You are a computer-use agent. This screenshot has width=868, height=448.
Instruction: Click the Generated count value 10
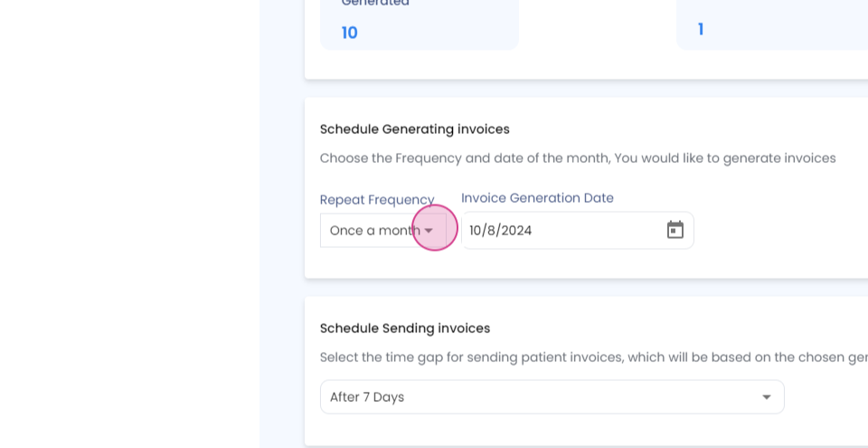(x=350, y=33)
